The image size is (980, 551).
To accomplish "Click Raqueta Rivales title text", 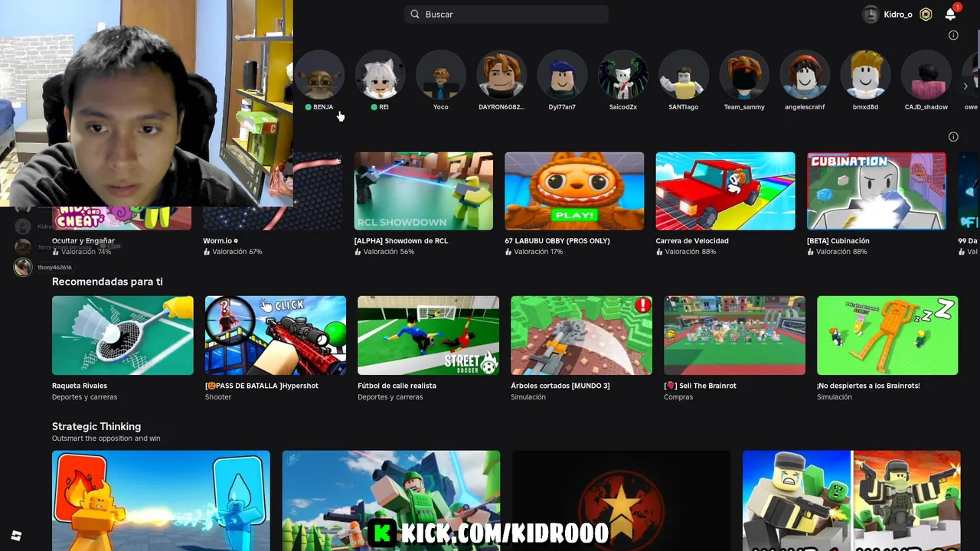I will [80, 386].
